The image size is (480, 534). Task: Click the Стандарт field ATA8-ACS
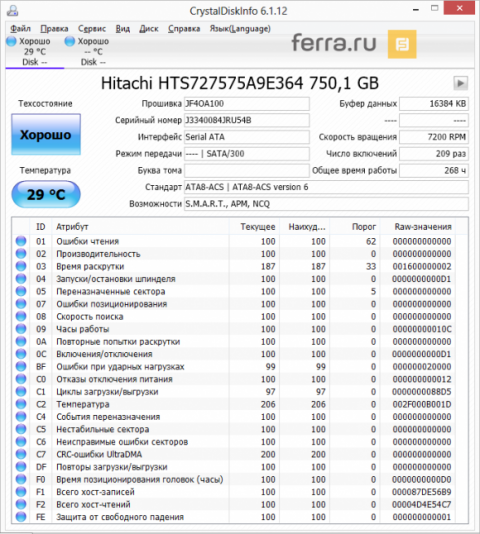326,187
